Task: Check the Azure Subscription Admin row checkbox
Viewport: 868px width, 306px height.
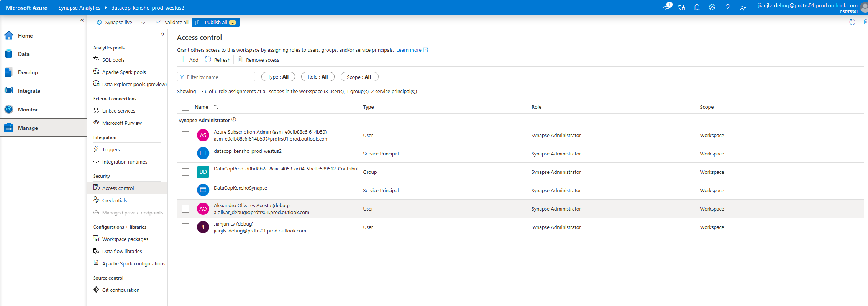Action: click(185, 135)
